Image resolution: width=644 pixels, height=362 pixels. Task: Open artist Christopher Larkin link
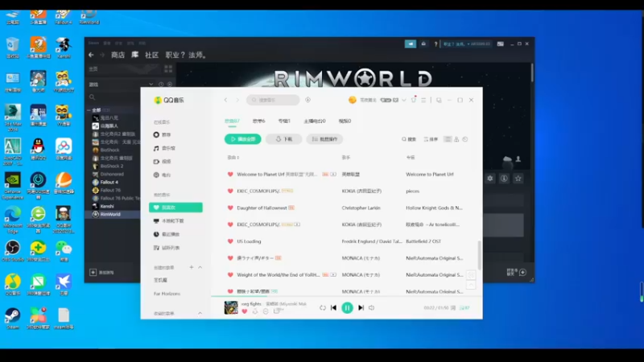[x=361, y=208]
